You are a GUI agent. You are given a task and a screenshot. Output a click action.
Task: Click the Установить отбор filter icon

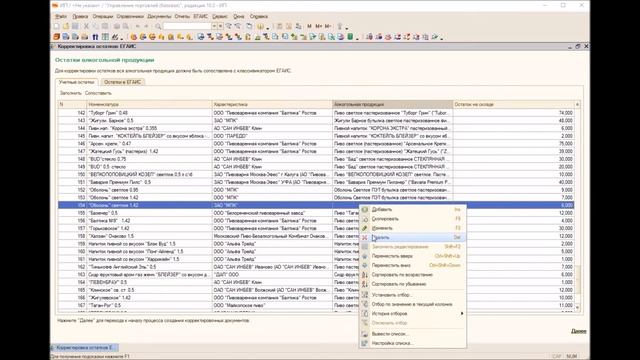click(x=365, y=295)
